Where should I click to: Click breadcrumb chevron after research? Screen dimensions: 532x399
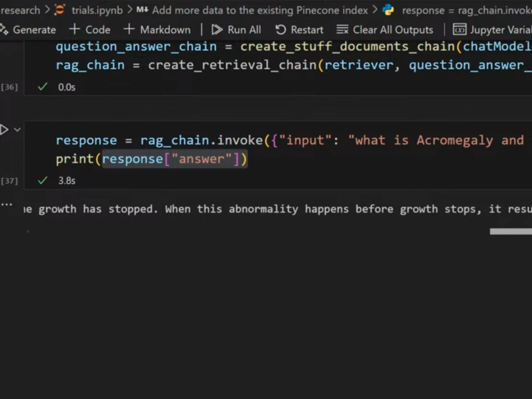click(47, 10)
